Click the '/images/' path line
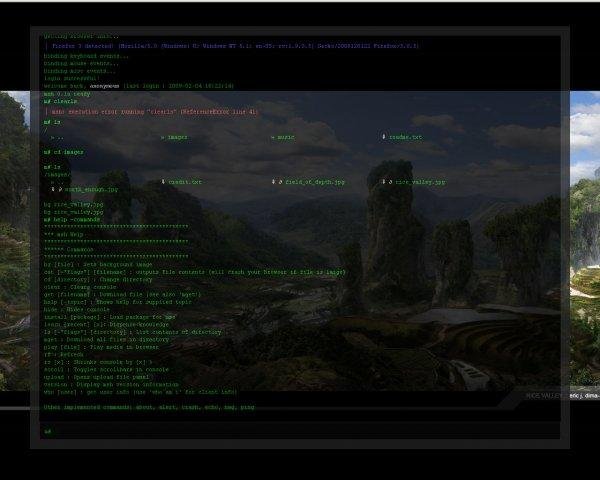The image size is (600, 480). (57, 175)
